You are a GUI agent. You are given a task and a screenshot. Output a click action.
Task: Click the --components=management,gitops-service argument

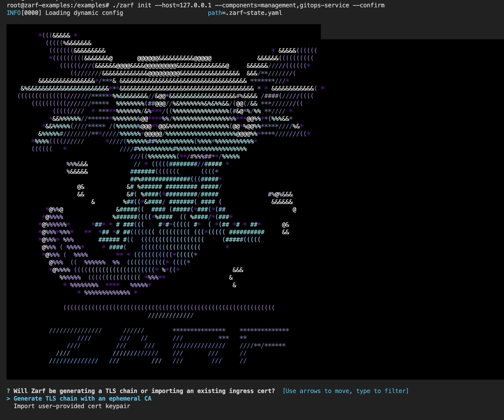(282, 5)
